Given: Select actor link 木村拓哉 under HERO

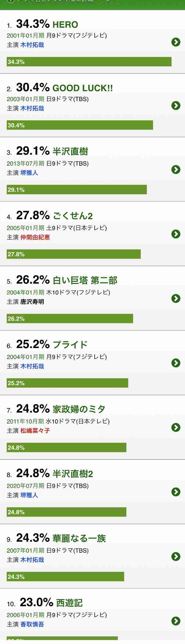Looking at the screenshot, I should pos(32,45).
